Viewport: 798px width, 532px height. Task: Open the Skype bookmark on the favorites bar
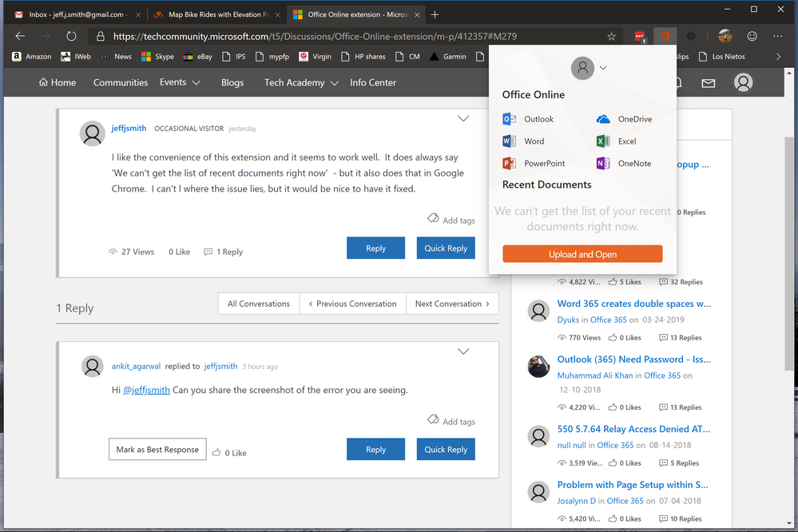point(157,56)
